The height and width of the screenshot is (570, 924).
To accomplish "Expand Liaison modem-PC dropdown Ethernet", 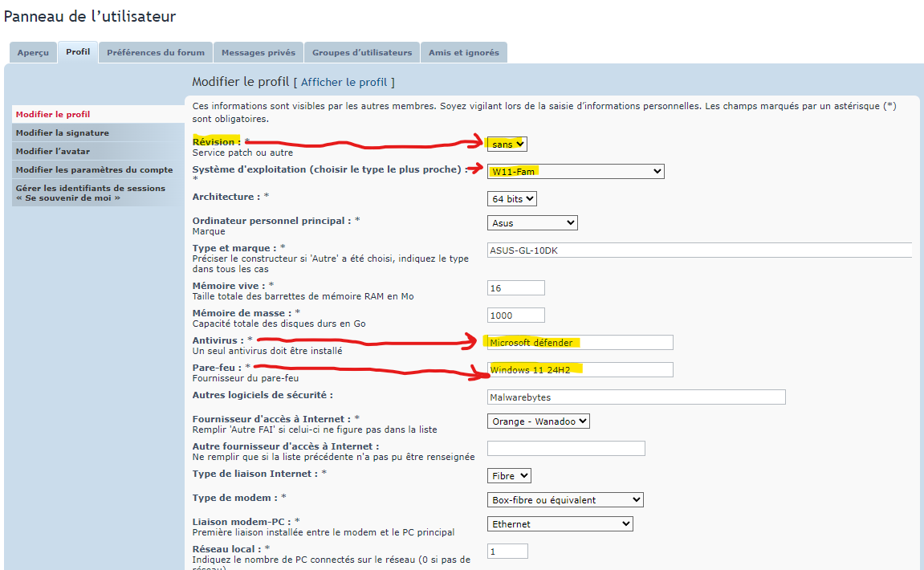I will click(x=560, y=524).
